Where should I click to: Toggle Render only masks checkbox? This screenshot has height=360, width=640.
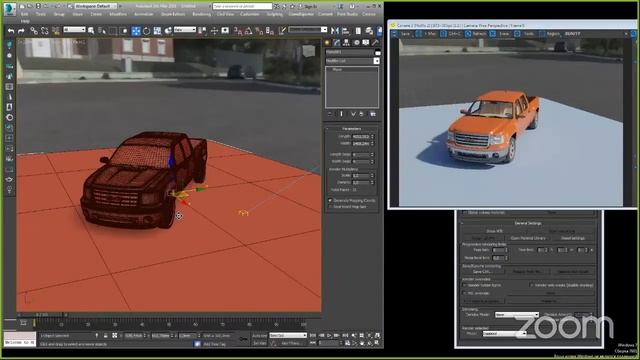pos(531,285)
